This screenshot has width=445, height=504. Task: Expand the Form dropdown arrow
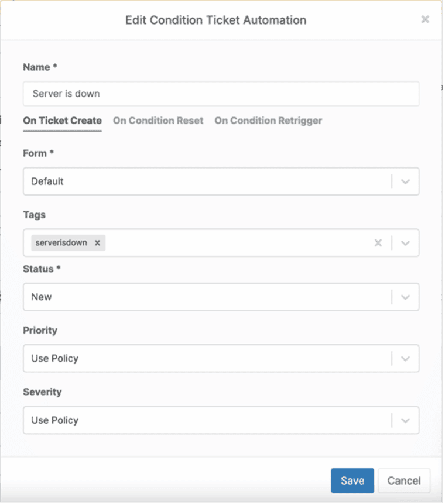pyautogui.click(x=405, y=181)
